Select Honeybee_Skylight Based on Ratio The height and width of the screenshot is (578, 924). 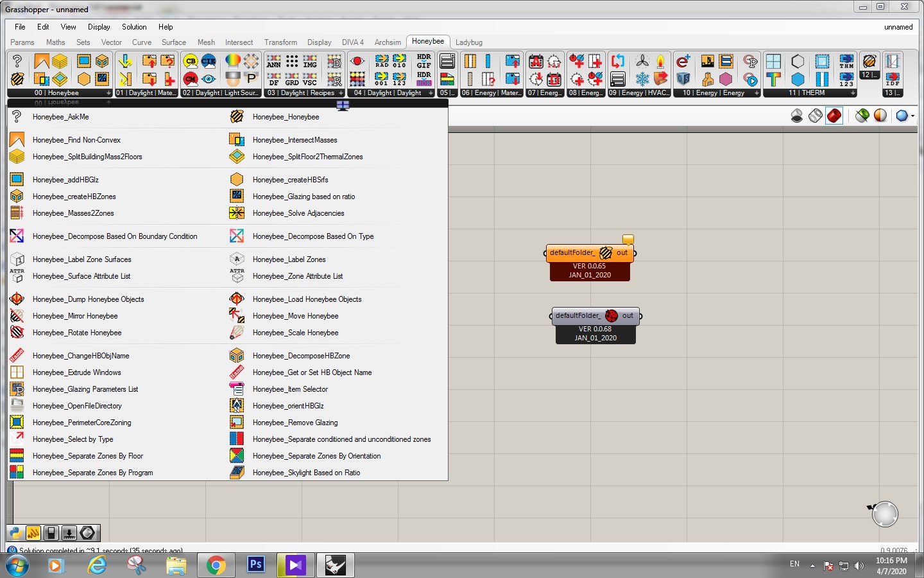(306, 473)
